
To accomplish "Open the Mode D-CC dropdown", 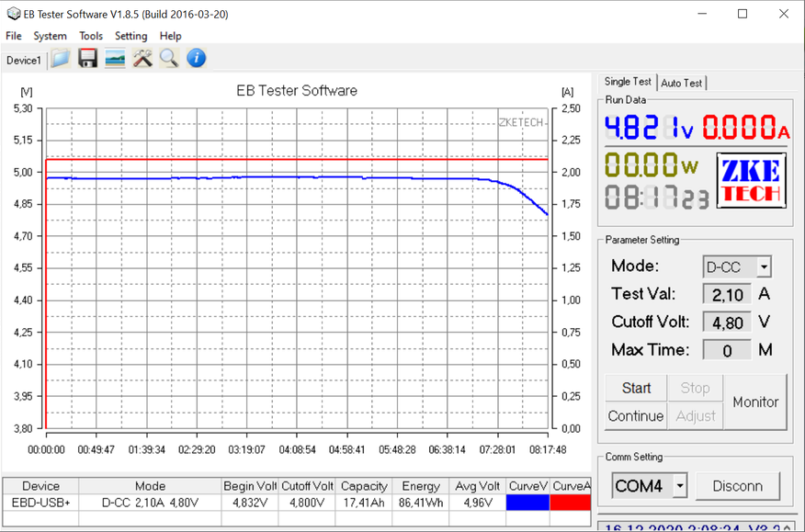I will pyautogui.click(x=764, y=267).
